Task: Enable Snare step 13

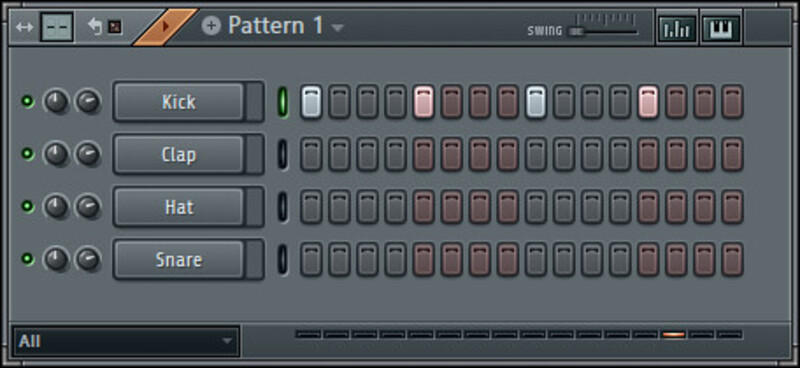Action: pos(648,259)
